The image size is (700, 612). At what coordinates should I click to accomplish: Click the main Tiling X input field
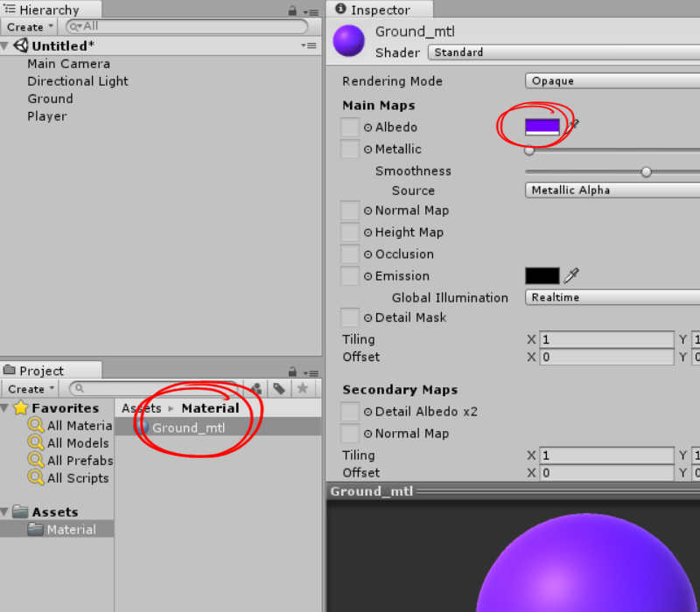pyautogui.click(x=606, y=339)
